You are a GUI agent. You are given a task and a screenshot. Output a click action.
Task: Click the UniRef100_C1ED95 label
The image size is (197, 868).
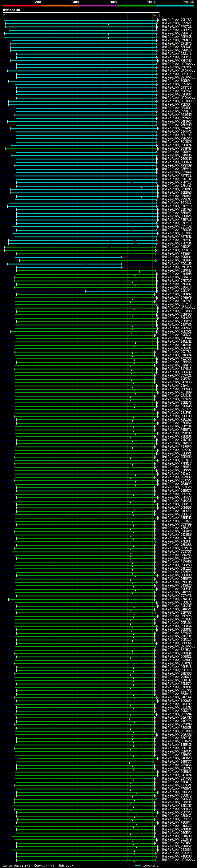pos(177,260)
